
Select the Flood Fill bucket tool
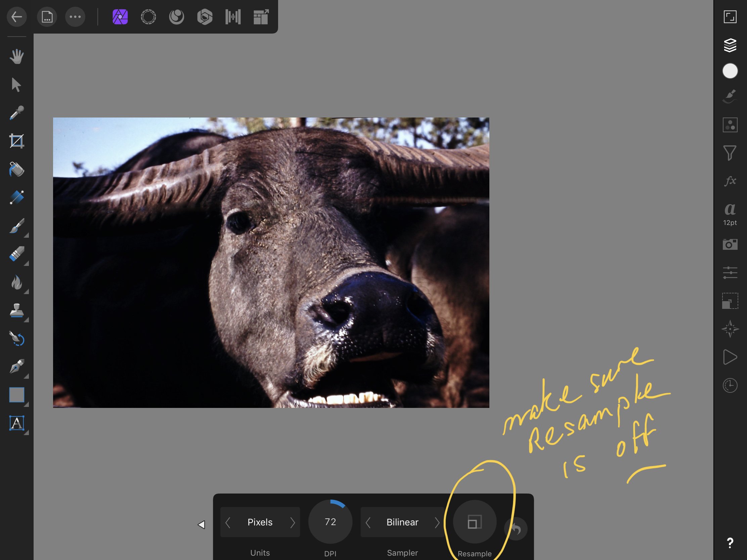pyautogui.click(x=16, y=169)
